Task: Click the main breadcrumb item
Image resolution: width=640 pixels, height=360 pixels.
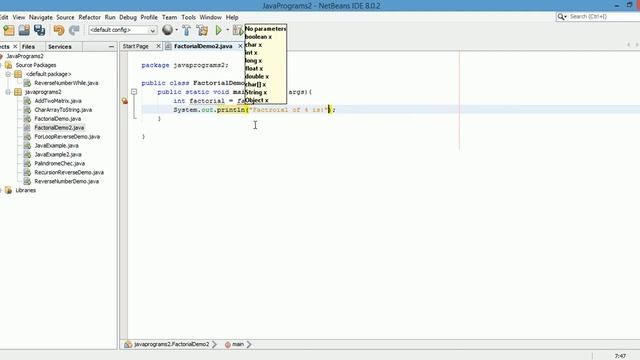Action: pyautogui.click(x=238, y=344)
